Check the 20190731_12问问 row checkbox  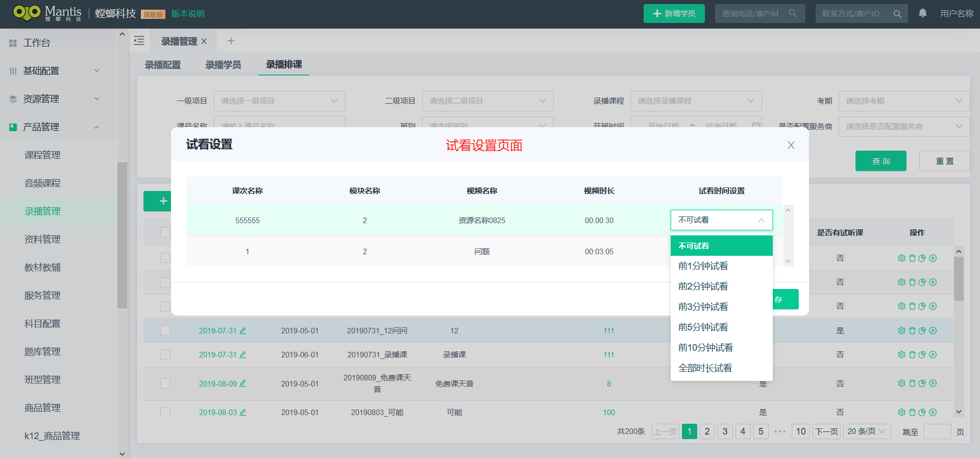pyautogui.click(x=165, y=330)
